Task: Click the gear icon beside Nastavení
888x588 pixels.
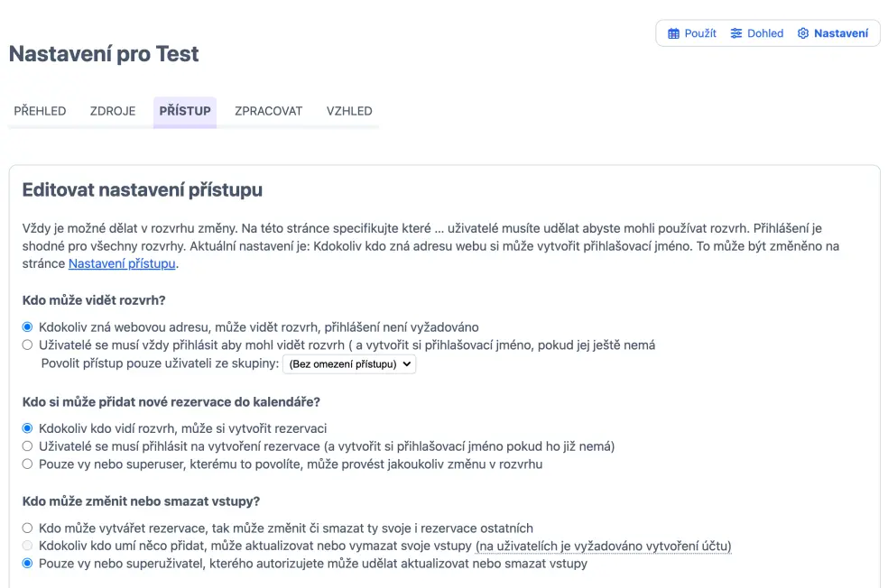Action: (x=803, y=33)
